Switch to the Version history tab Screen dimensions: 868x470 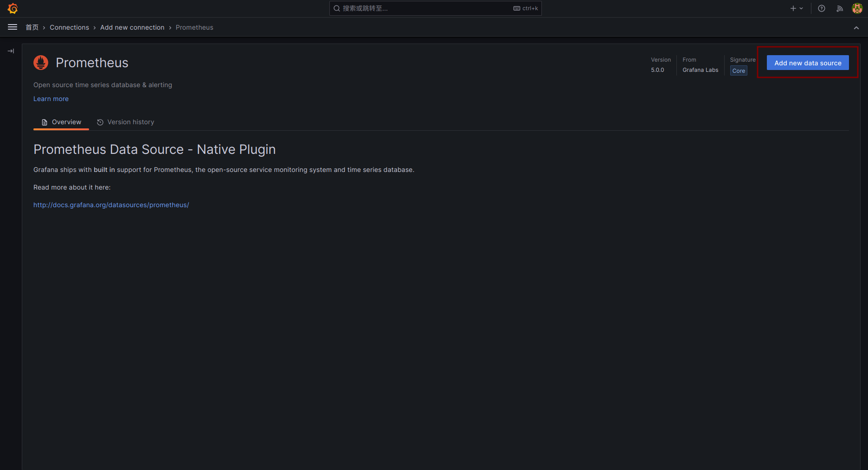click(x=125, y=122)
